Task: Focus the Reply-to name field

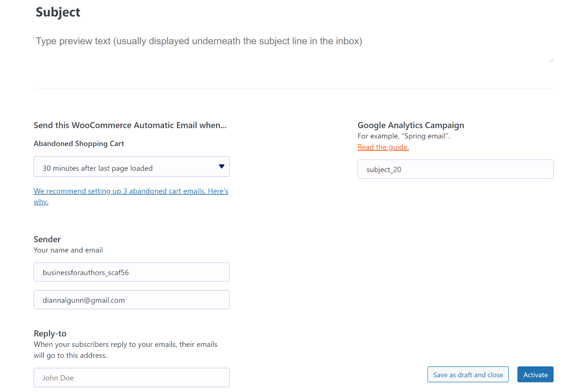Action: (x=131, y=378)
